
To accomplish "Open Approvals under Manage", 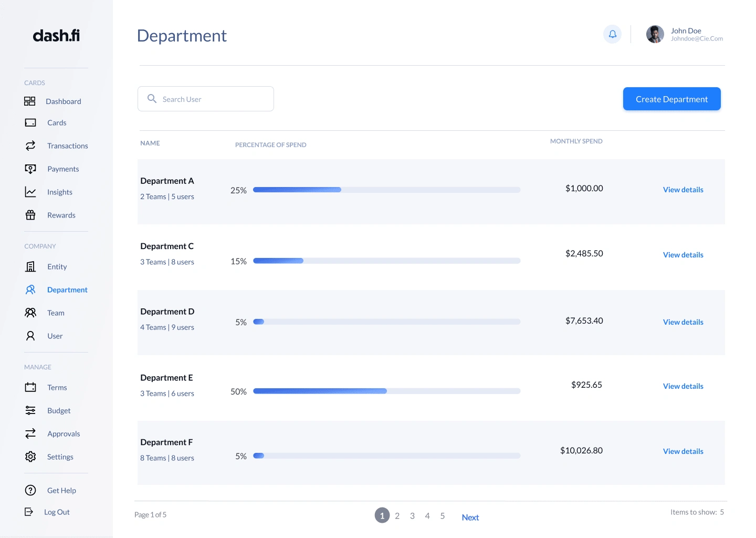I will point(64,433).
